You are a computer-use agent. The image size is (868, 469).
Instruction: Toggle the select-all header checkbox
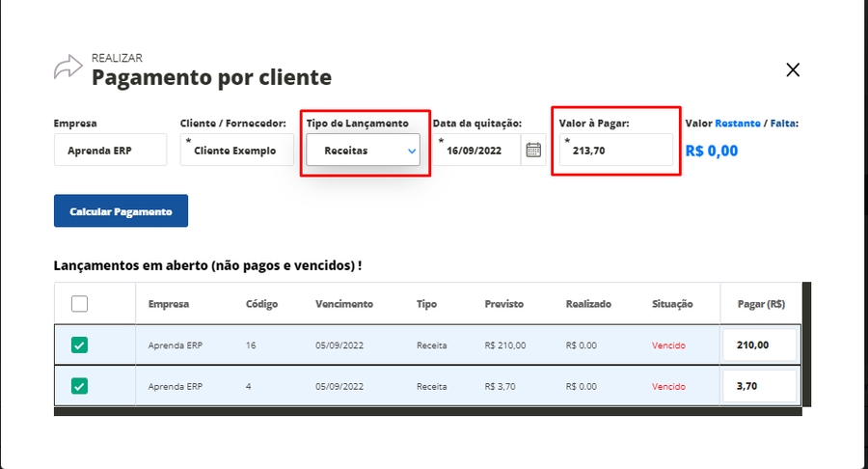80,304
